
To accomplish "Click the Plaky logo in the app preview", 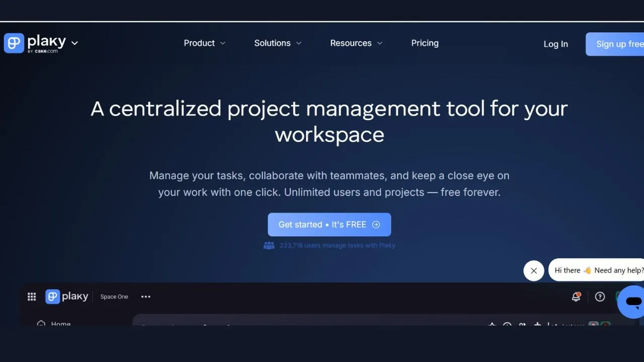I will 67,297.
